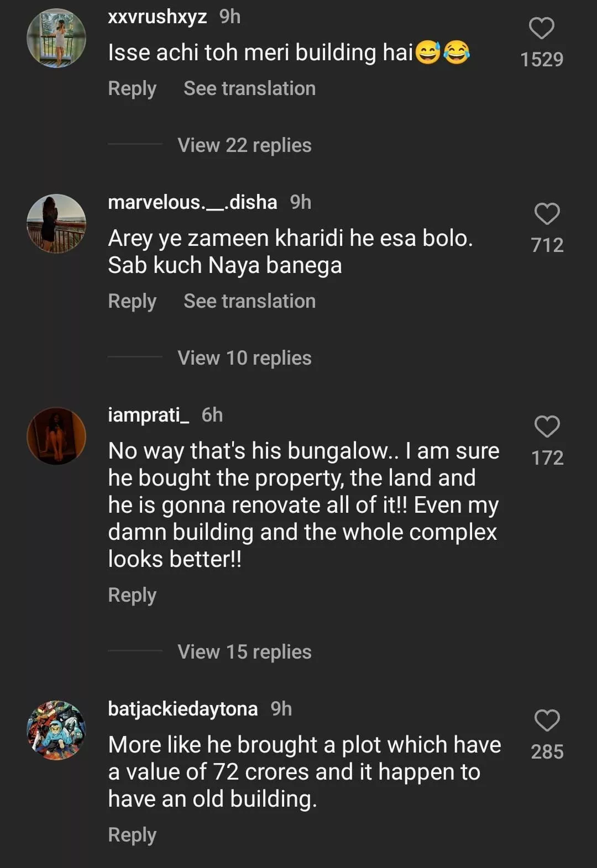The height and width of the screenshot is (868, 597).
Task: Reply to xxvrushxyz's comment
Action: pos(132,88)
